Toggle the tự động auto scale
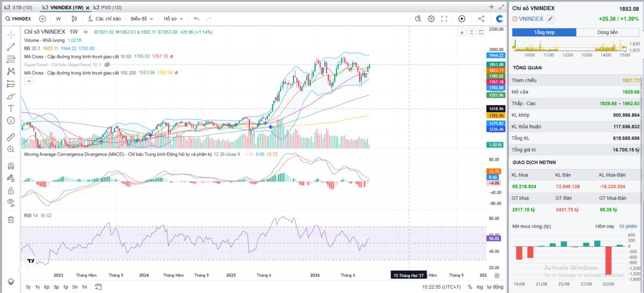The width and height of the screenshot is (644, 293). (x=495, y=287)
